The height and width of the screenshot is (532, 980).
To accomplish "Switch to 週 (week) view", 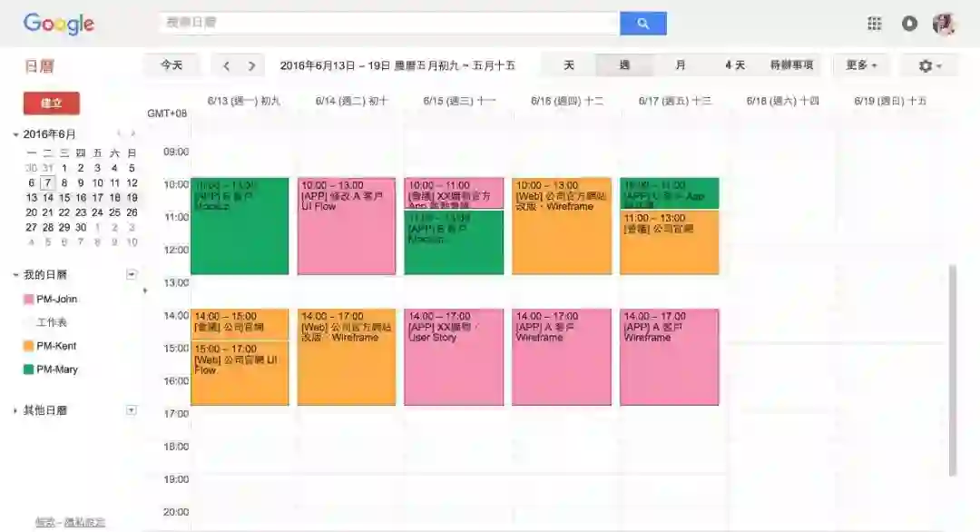I will pos(623,65).
